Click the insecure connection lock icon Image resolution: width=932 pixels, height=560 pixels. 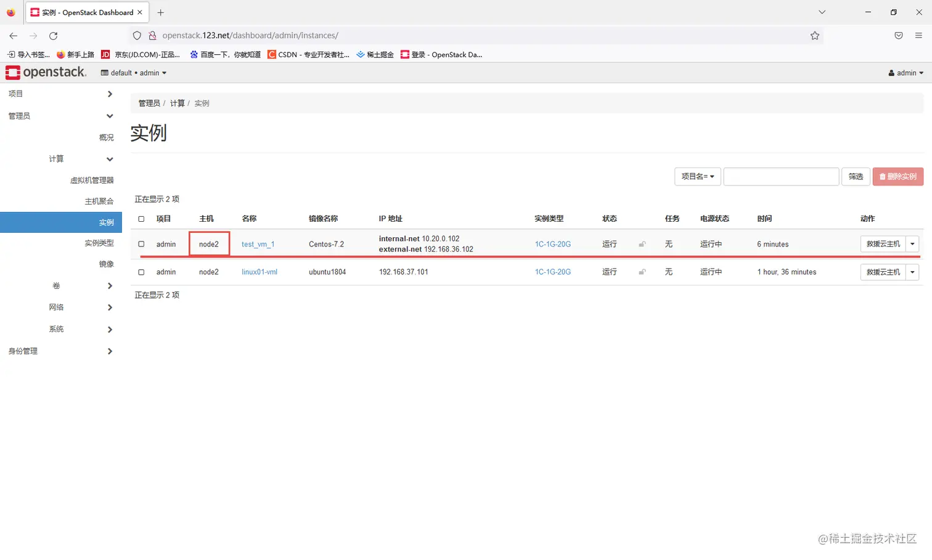click(x=152, y=36)
